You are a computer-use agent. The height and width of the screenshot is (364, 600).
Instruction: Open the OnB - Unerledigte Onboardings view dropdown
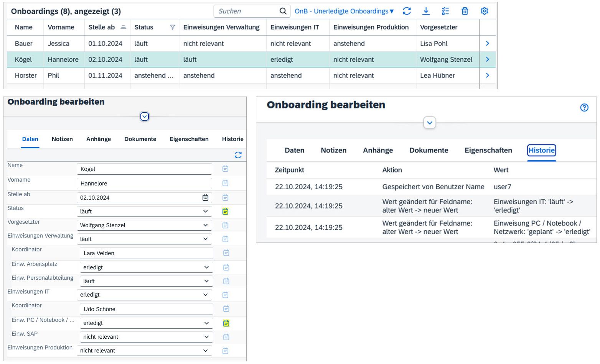pyautogui.click(x=344, y=11)
